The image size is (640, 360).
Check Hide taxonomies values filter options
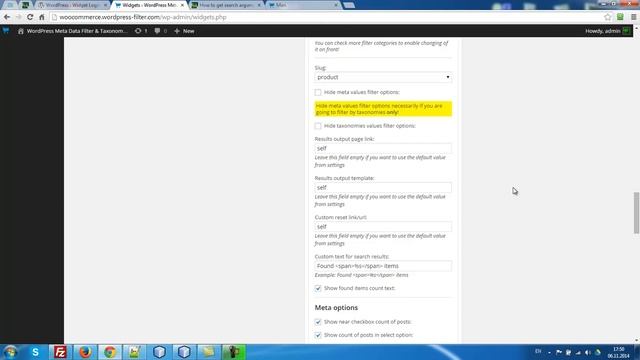click(x=318, y=126)
